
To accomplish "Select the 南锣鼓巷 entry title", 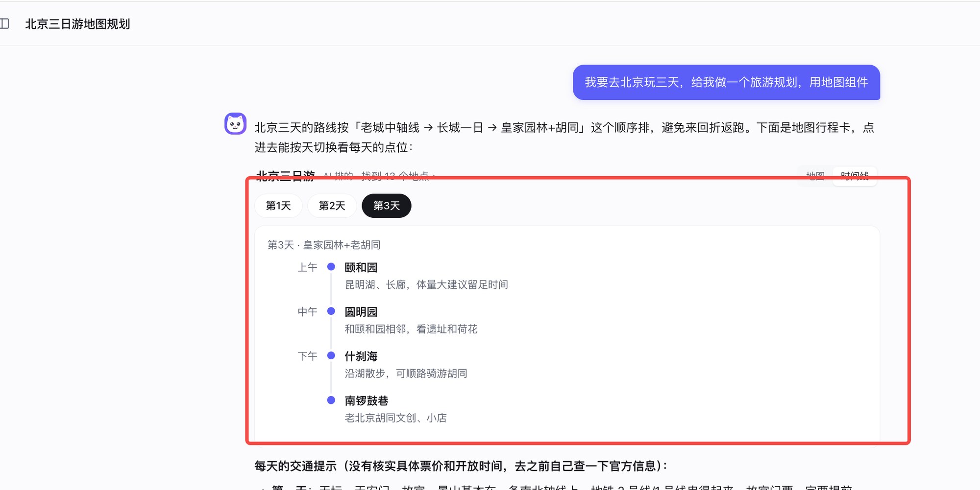I will 367,401.
